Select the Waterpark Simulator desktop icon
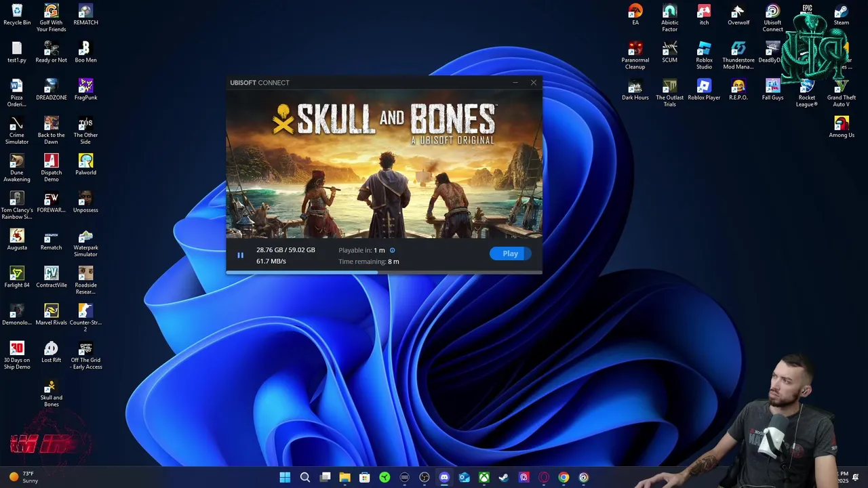This screenshot has height=488, width=868. pyautogui.click(x=85, y=243)
